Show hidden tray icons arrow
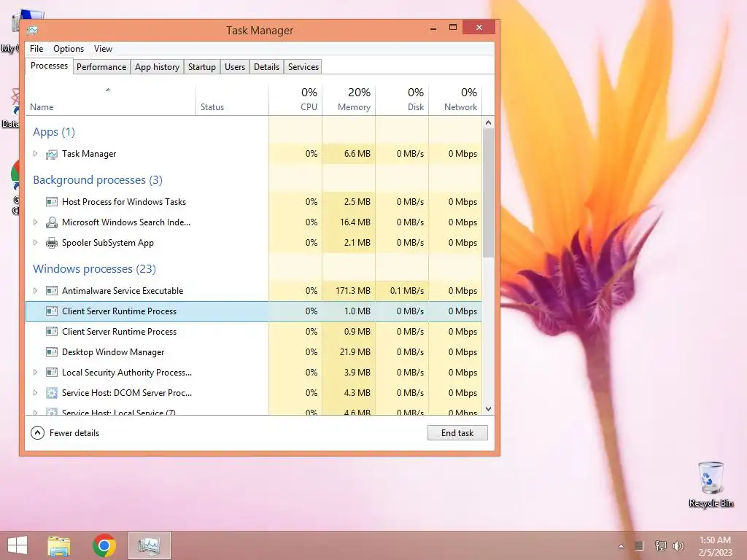Image resolution: width=747 pixels, height=560 pixels. pos(621,546)
